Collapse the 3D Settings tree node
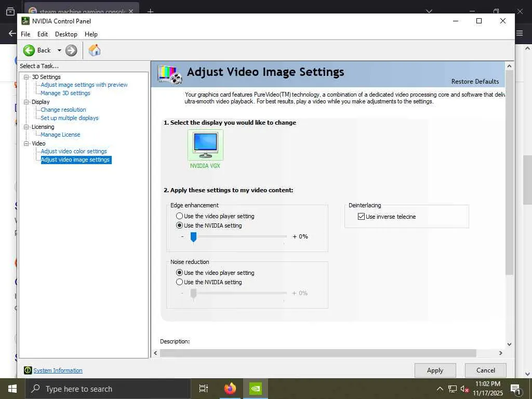The image size is (532, 399). tap(26, 77)
